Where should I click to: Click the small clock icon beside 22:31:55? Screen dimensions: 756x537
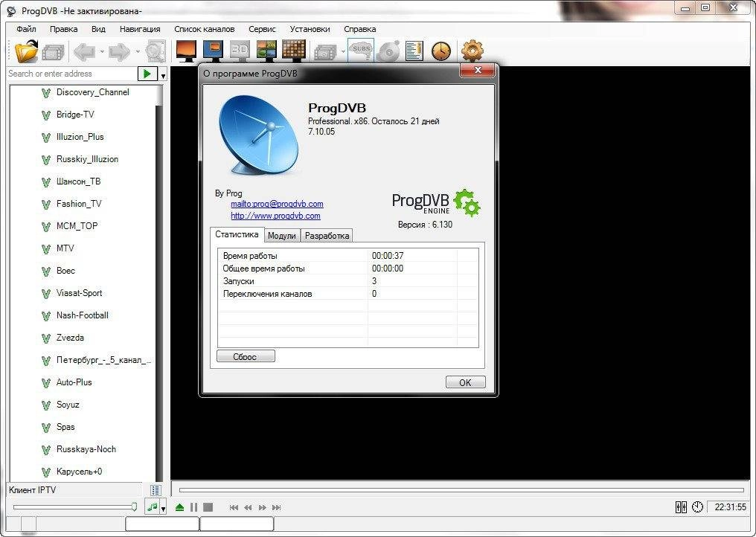[697, 507]
